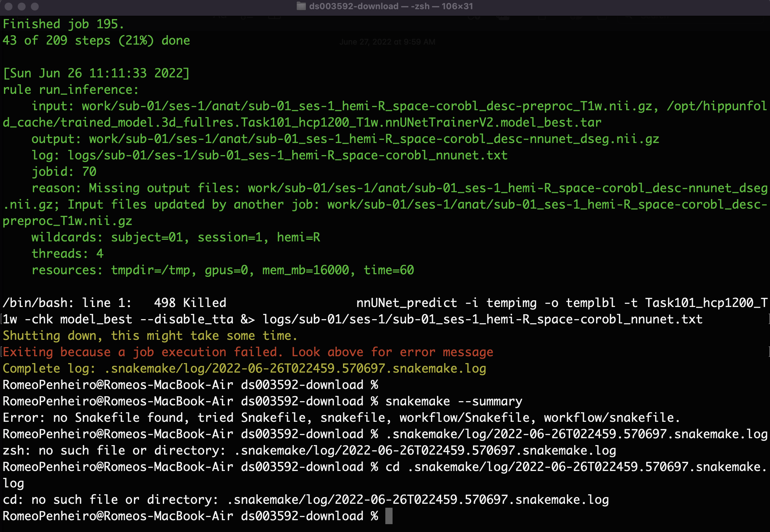The image size is (770, 532).
Task: Click the 'jobid: 70' text
Action: point(64,171)
